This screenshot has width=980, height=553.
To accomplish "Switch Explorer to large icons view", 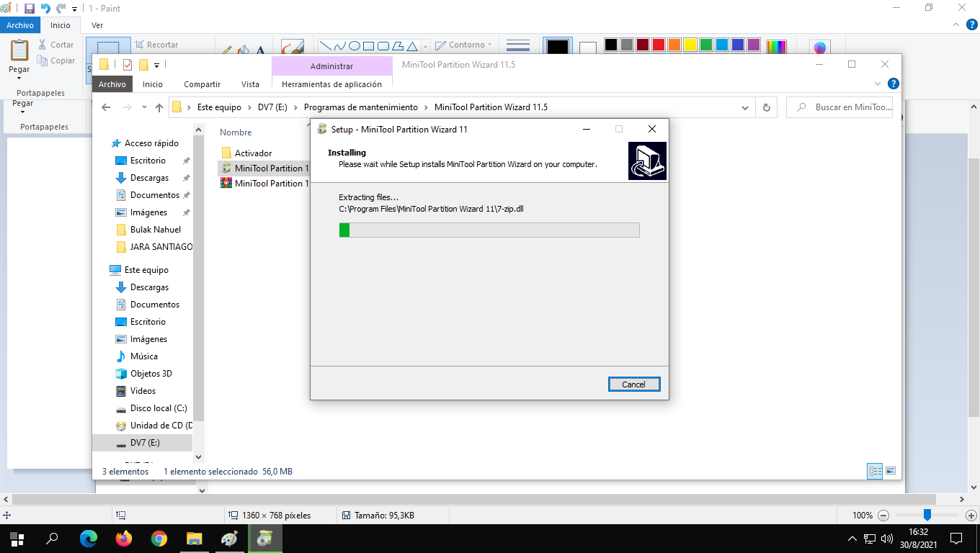I will click(891, 471).
